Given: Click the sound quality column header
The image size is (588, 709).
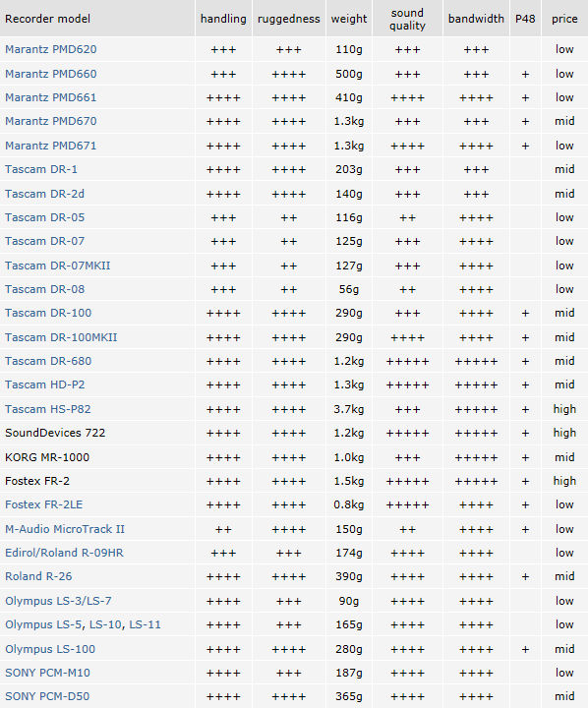Looking at the screenshot, I should [x=407, y=19].
